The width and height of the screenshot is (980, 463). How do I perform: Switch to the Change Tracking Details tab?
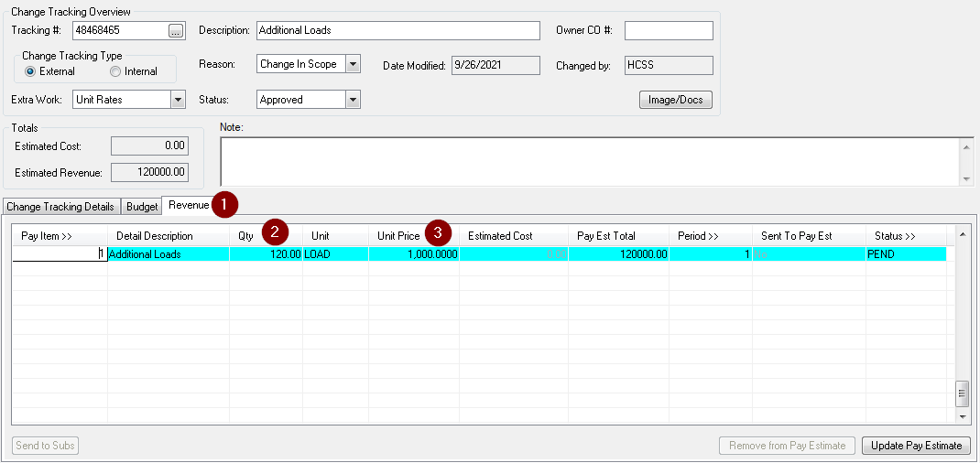[x=60, y=207]
